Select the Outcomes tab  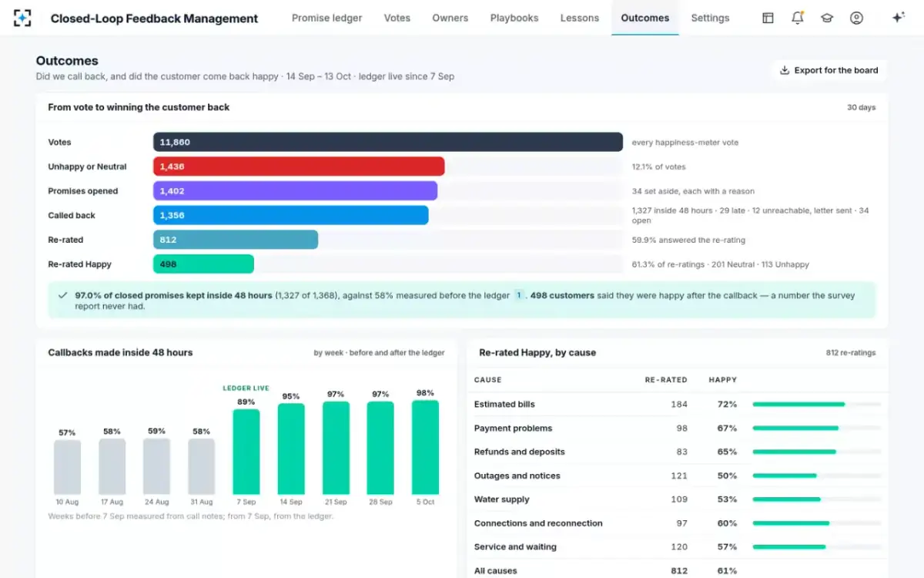pos(645,18)
